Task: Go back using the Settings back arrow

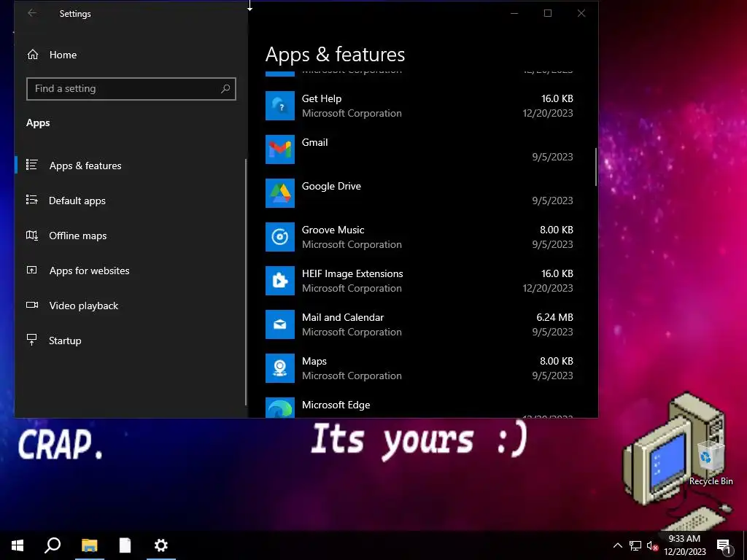Action: 32,13
